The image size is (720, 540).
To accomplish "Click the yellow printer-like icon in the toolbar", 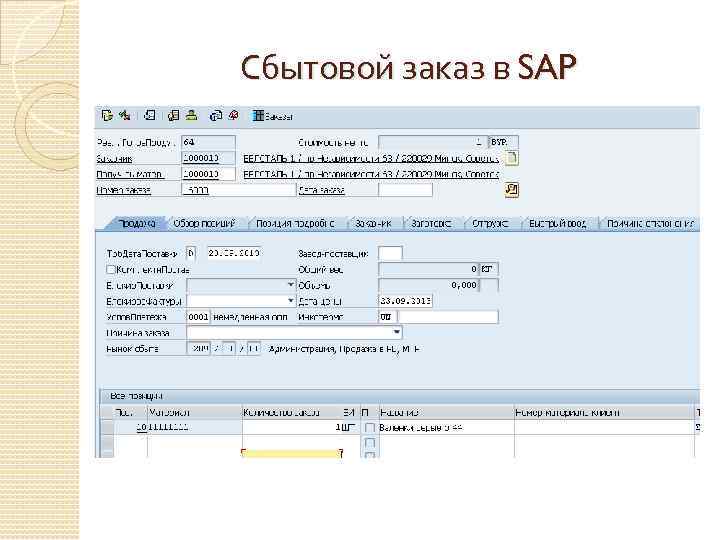I will [191, 115].
